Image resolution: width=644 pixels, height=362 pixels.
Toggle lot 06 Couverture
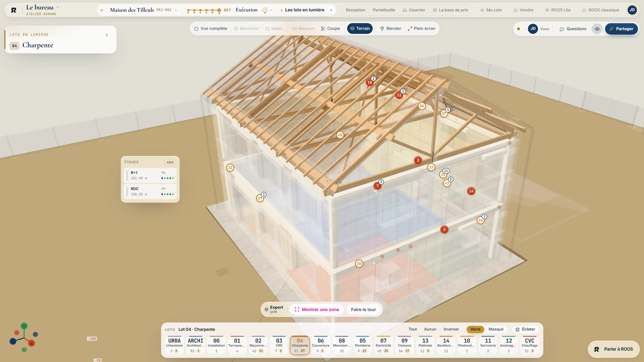pyautogui.click(x=320, y=345)
